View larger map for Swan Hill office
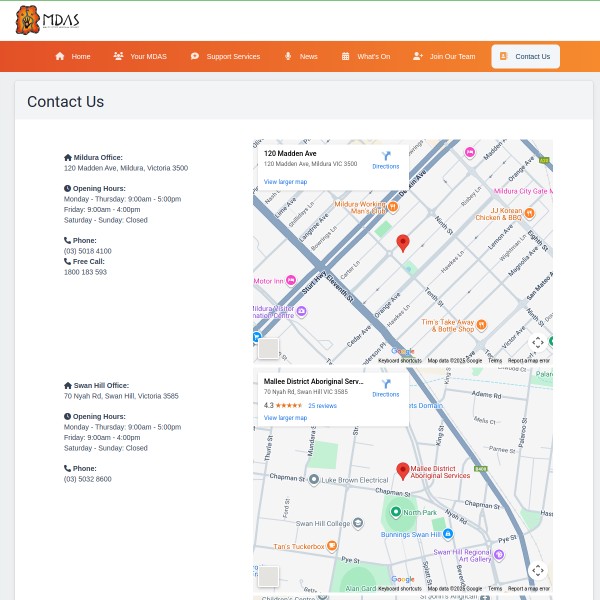The height and width of the screenshot is (600, 600). click(285, 417)
